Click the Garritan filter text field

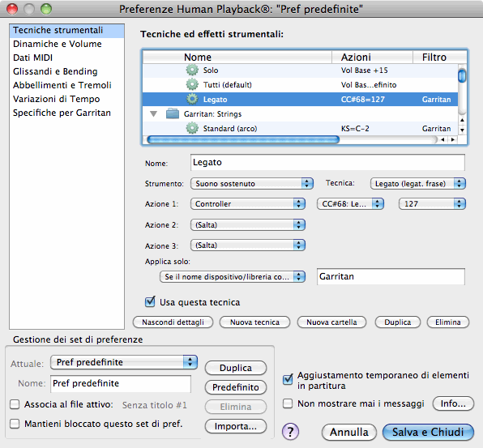pos(391,276)
